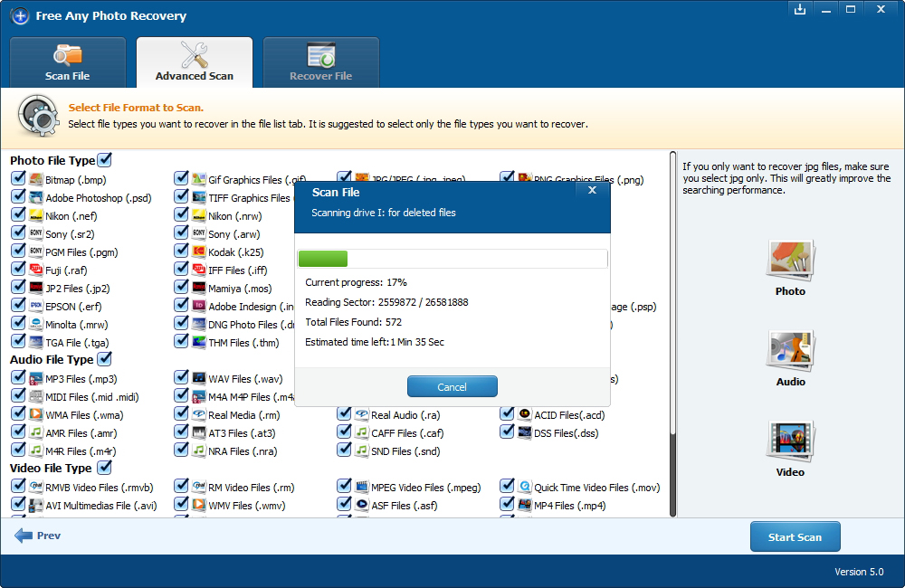Click the blue Prev arrow icon

[24, 536]
